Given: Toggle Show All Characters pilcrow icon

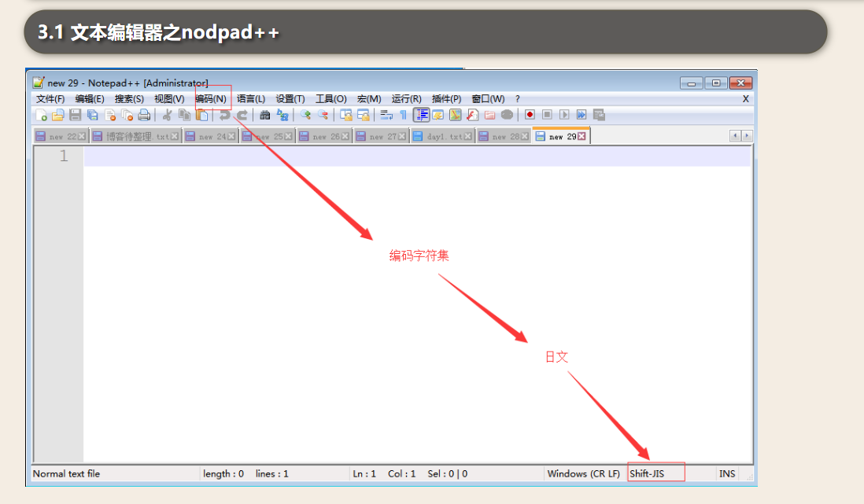Looking at the screenshot, I should (404, 115).
